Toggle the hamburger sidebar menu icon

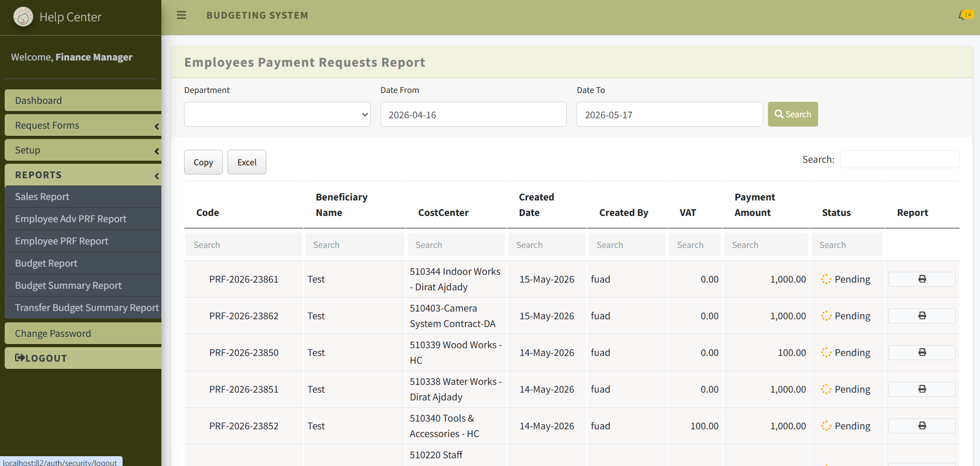(x=181, y=15)
